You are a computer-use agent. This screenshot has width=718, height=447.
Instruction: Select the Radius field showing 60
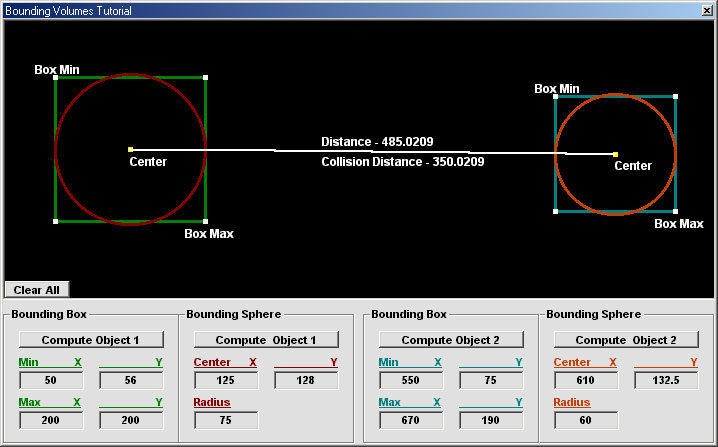point(585,420)
